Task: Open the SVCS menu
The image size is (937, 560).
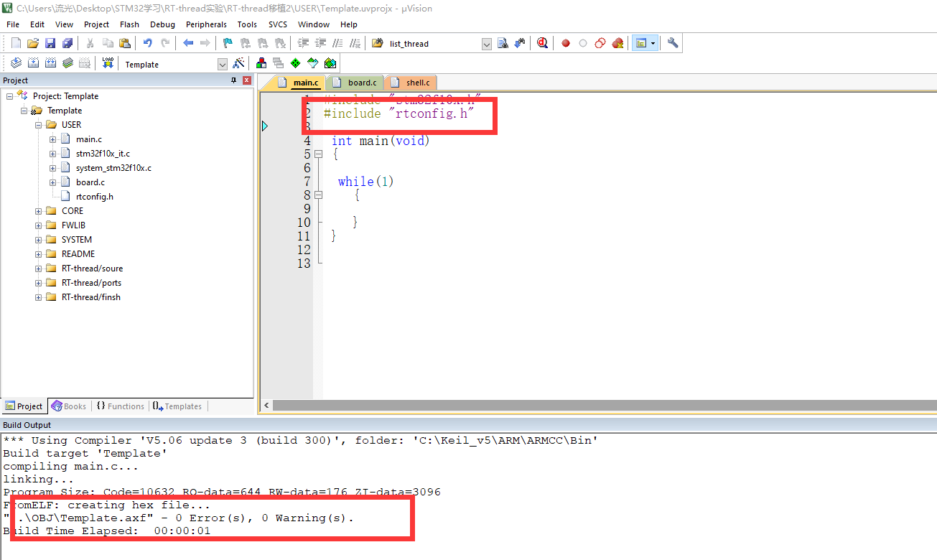Action: (x=277, y=24)
